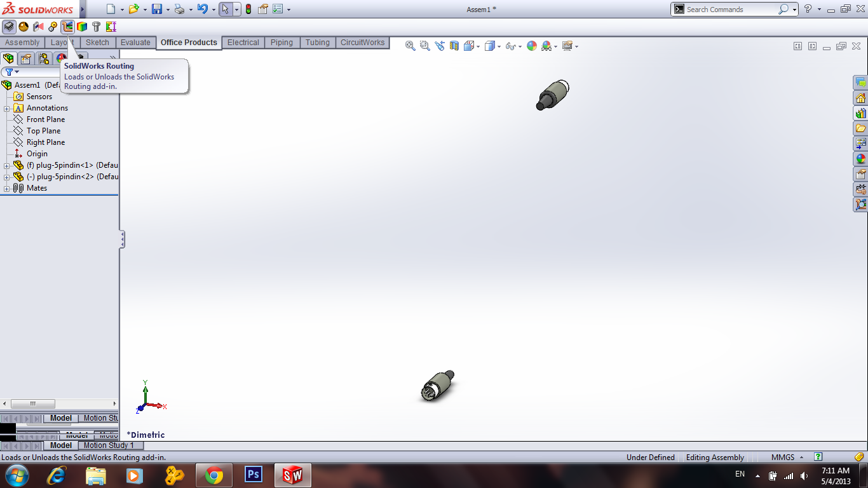
Task: Show the PropertyManager tab
Action: [26, 58]
